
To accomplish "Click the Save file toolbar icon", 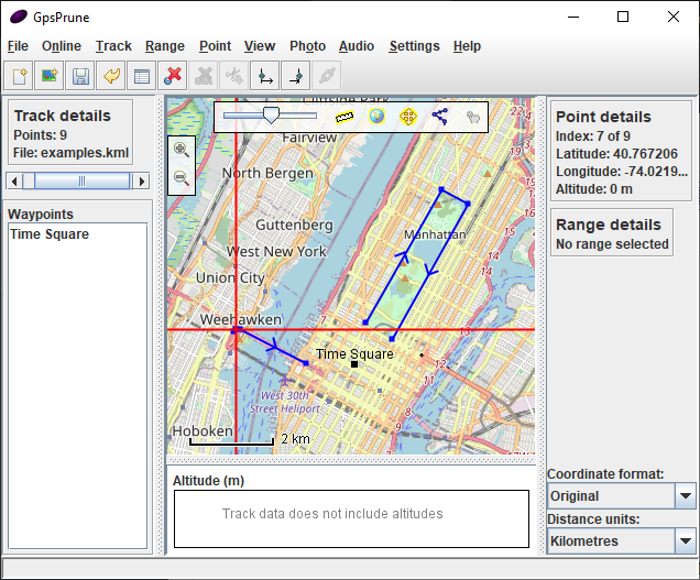I will coord(80,76).
